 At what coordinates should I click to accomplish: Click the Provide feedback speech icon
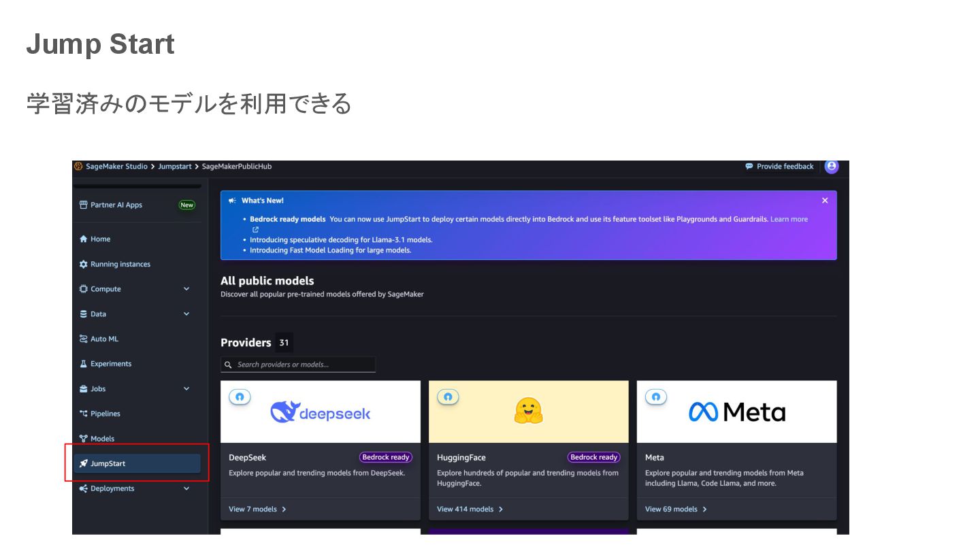coord(749,167)
